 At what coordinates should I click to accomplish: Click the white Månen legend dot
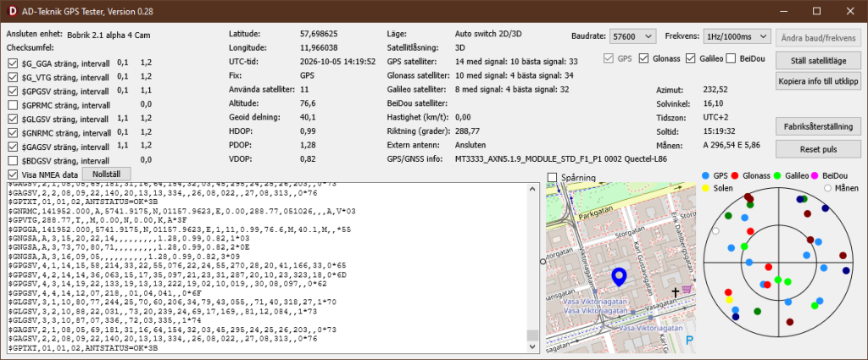(828, 188)
